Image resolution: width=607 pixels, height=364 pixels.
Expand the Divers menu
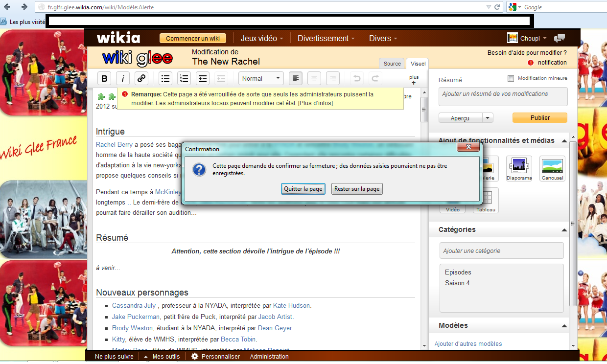(x=383, y=38)
